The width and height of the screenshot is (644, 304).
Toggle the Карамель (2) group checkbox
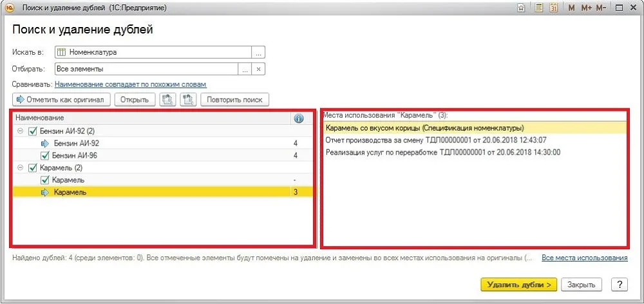coord(32,168)
